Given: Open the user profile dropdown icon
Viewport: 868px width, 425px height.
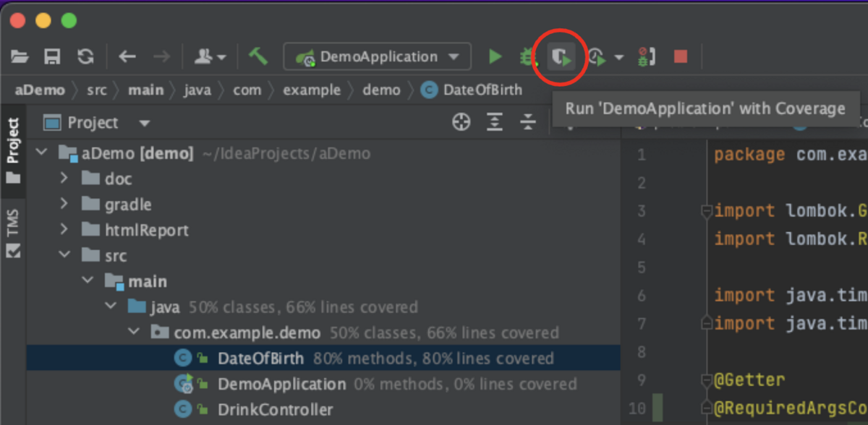Looking at the screenshot, I should [x=210, y=56].
